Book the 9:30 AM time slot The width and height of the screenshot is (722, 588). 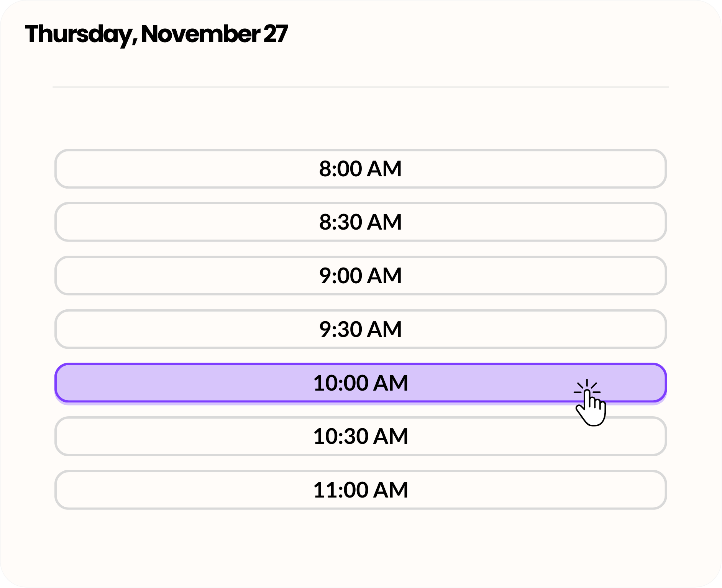pyautogui.click(x=361, y=329)
